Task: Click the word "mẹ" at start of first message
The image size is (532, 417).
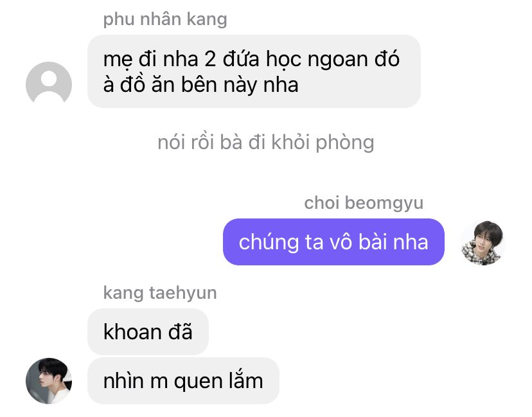Action: (x=118, y=60)
